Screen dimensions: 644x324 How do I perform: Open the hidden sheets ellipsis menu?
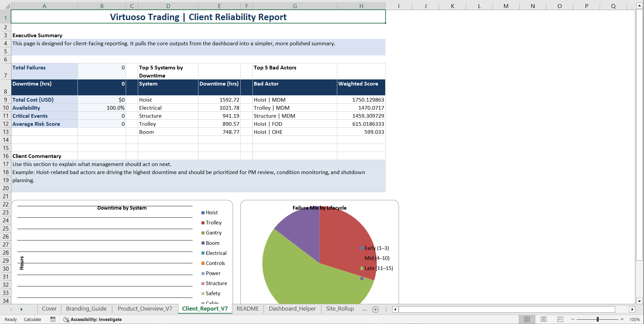click(x=364, y=310)
